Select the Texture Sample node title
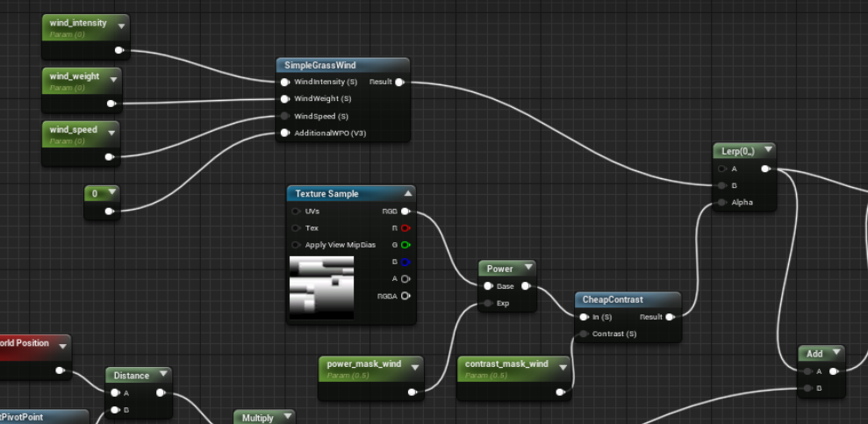This screenshot has height=424, width=868. (x=326, y=194)
